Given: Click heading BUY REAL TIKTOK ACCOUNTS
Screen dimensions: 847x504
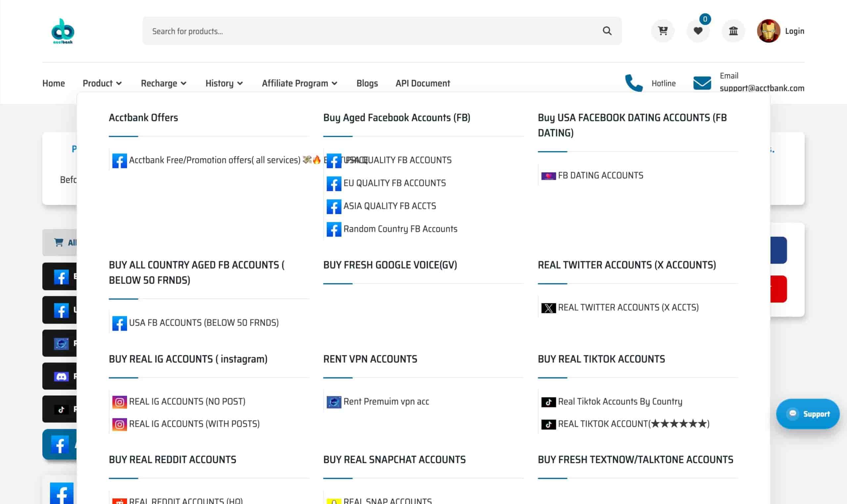Looking at the screenshot, I should pyautogui.click(x=601, y=359).
